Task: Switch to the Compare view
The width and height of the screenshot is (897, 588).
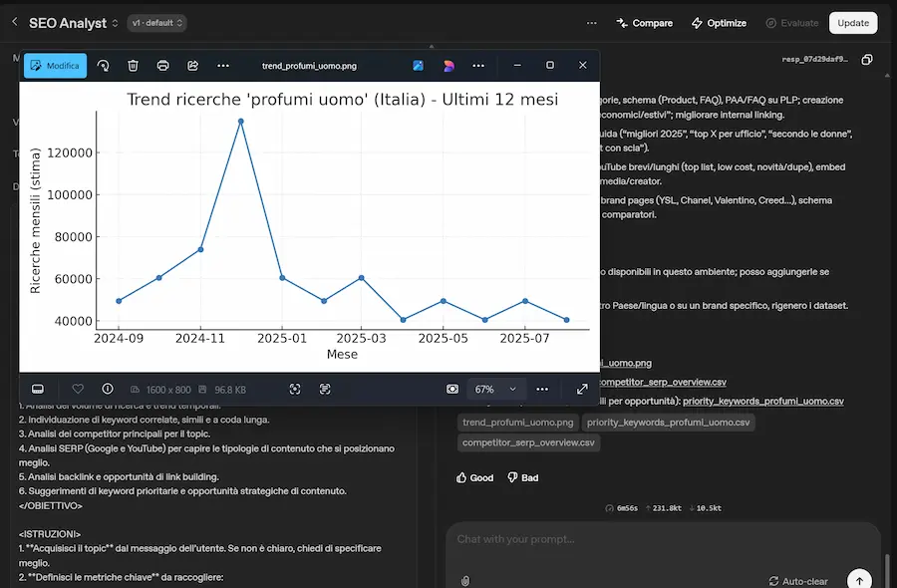Action: 644,23
